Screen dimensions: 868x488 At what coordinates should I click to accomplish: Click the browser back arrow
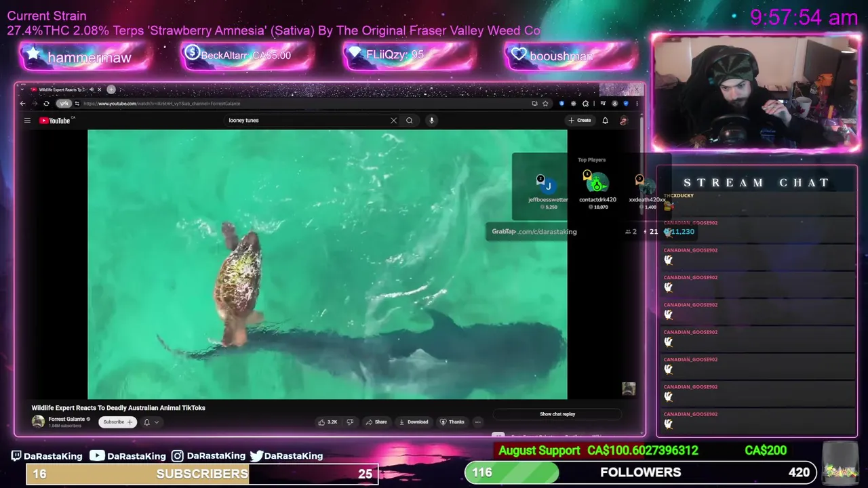point(22,104)
